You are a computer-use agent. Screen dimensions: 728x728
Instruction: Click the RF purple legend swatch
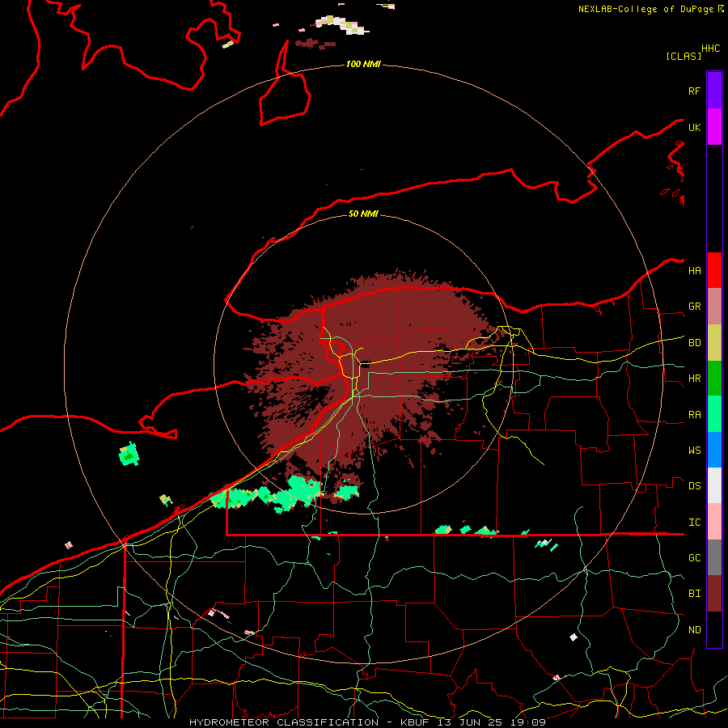click(714, 91)
